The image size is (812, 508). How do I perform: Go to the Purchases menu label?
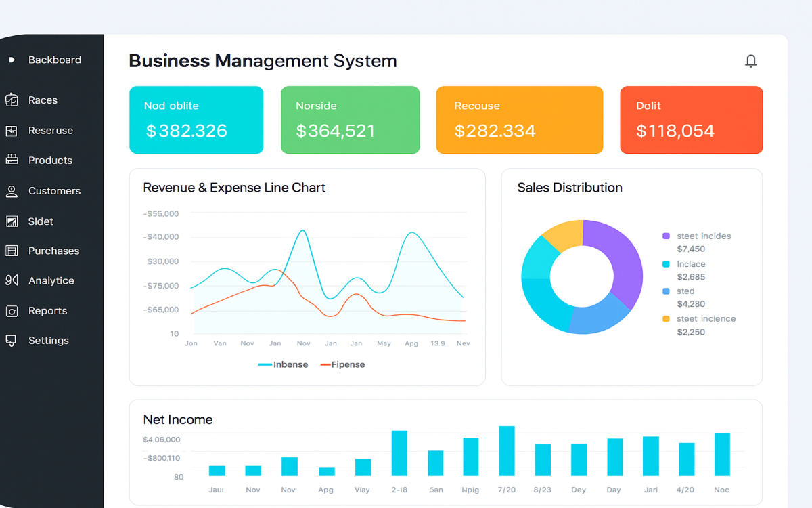click(x=53, y=251)
